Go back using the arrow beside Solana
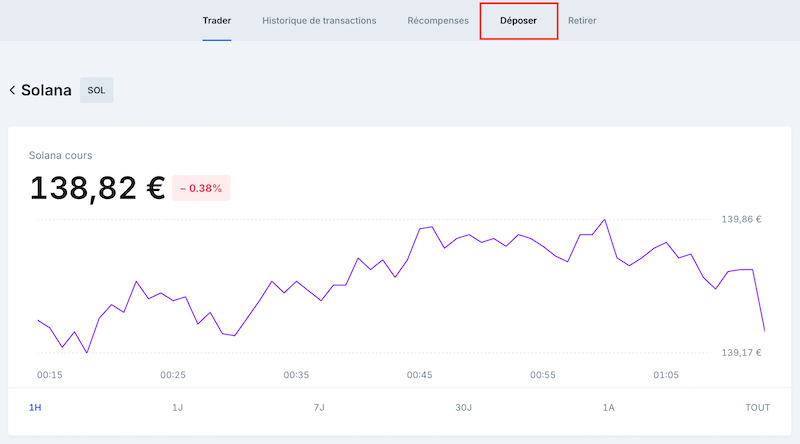 (x=12, y=90)
